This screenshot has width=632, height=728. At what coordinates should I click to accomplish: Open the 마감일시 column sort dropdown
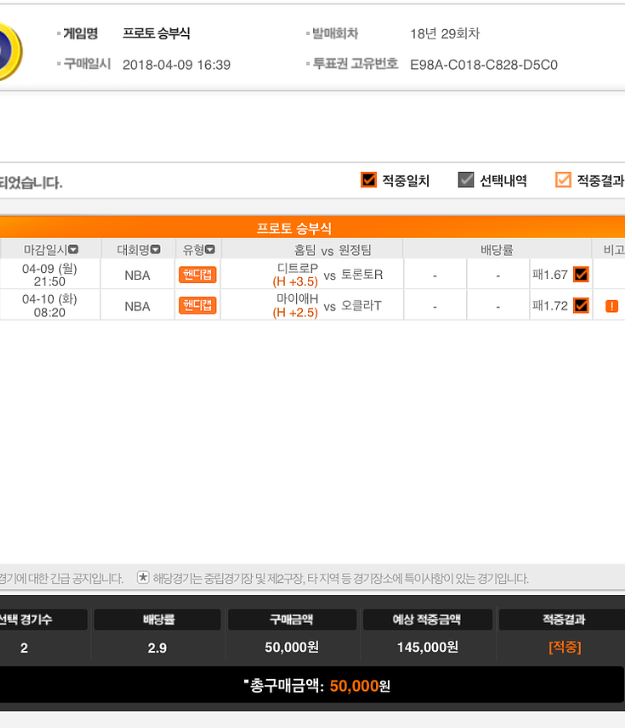(x=73, y=250)
